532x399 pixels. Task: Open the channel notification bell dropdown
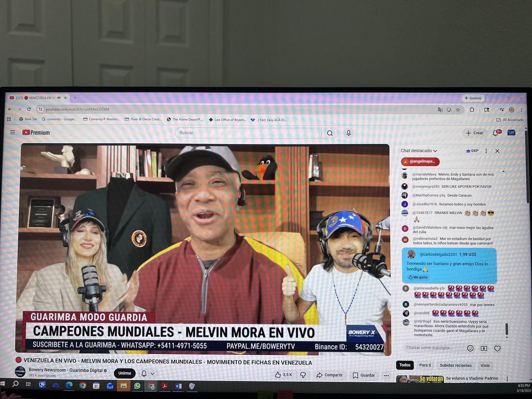(x=148, y=374)
